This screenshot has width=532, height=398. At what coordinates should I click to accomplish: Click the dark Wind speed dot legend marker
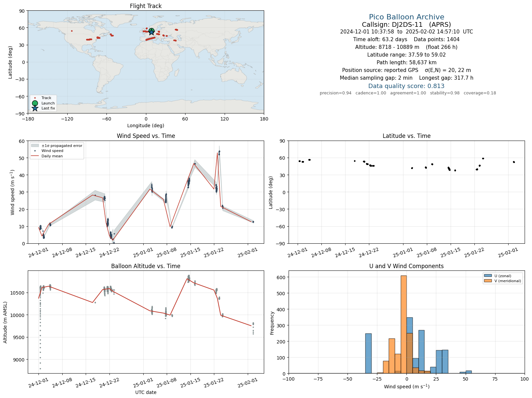click(35, 151)
